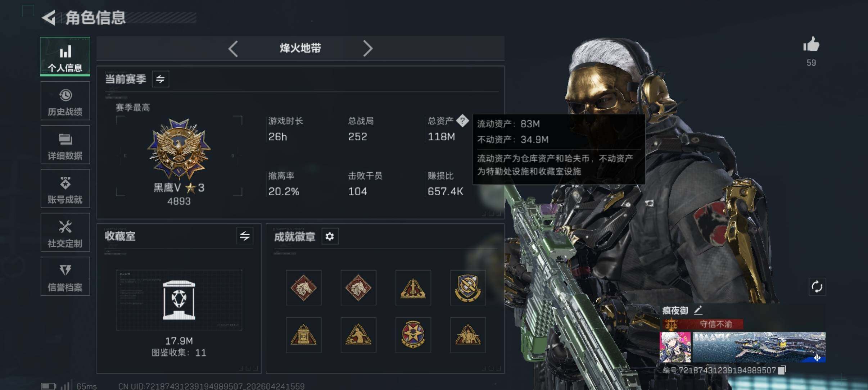Open the 收藏室 collection room thumbnail

coord(179,300)
